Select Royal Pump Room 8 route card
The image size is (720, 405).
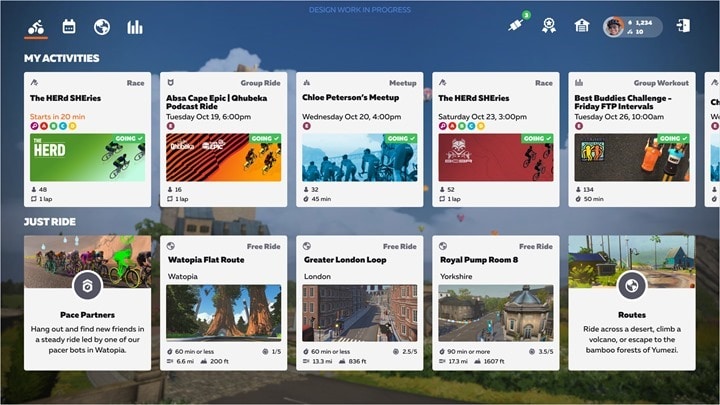[x=496, y=303]
